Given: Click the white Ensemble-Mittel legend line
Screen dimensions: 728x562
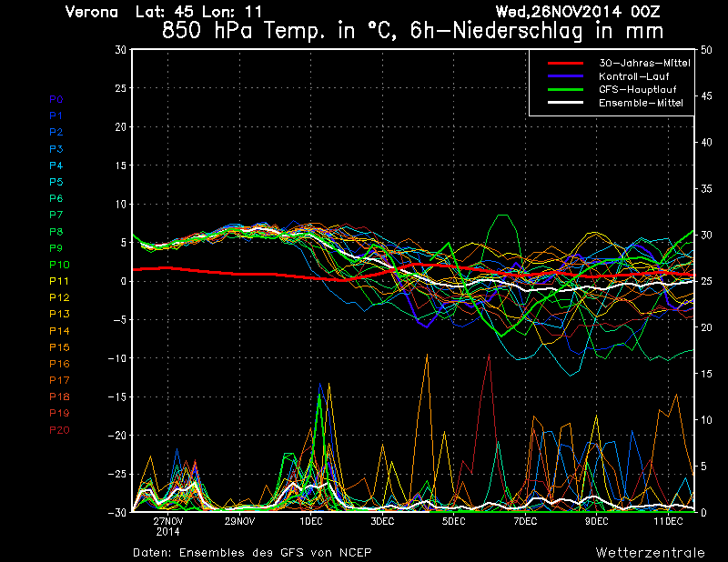Looking at the screenshot, I should click(x=565, y=102).
